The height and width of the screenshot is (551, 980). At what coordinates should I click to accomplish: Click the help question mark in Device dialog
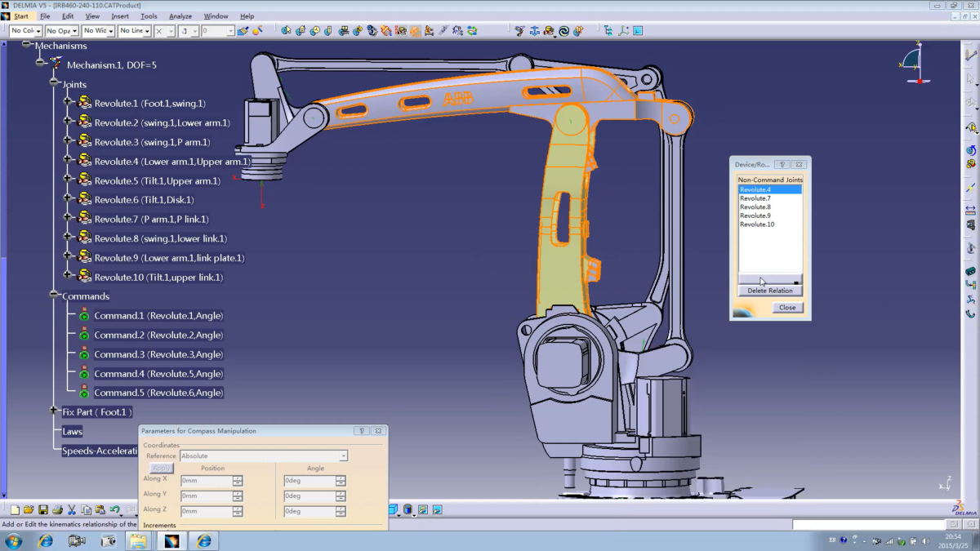(x=782, y=164)
